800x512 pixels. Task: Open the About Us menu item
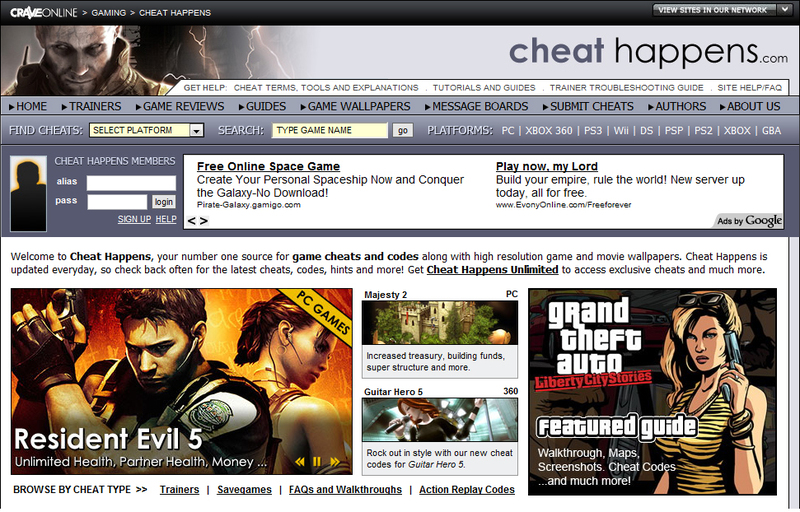(750, 106)
